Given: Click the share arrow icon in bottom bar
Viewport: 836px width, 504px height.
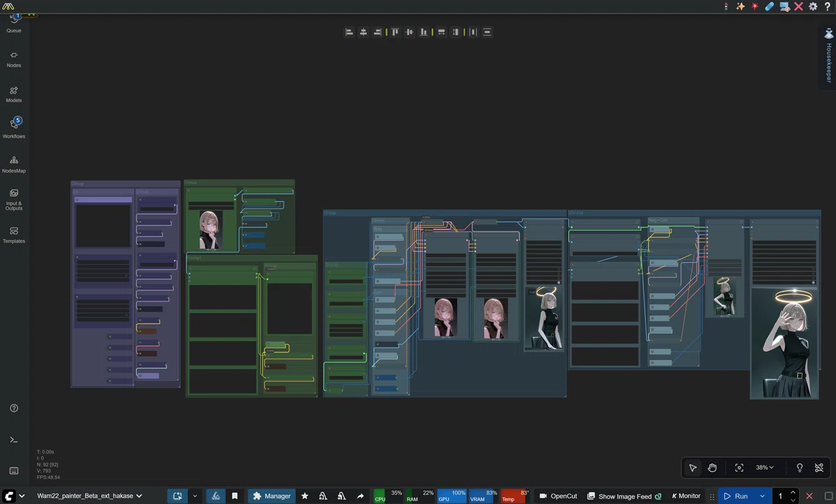Looking at the screenshot, I should [360, 496].
